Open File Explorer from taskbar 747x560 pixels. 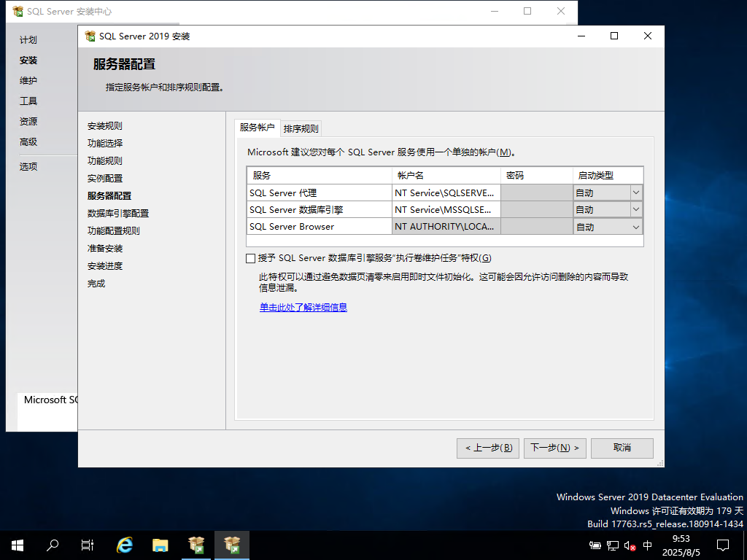[x=160, y=545]
